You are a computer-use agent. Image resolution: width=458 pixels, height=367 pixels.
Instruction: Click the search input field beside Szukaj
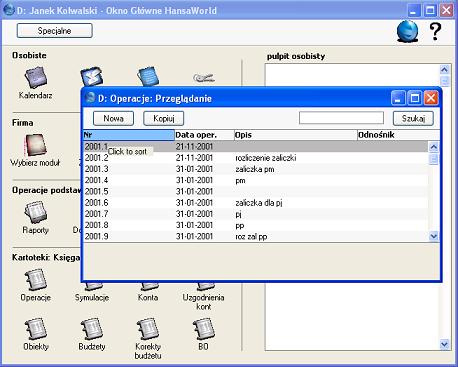[x=341, y=118]
